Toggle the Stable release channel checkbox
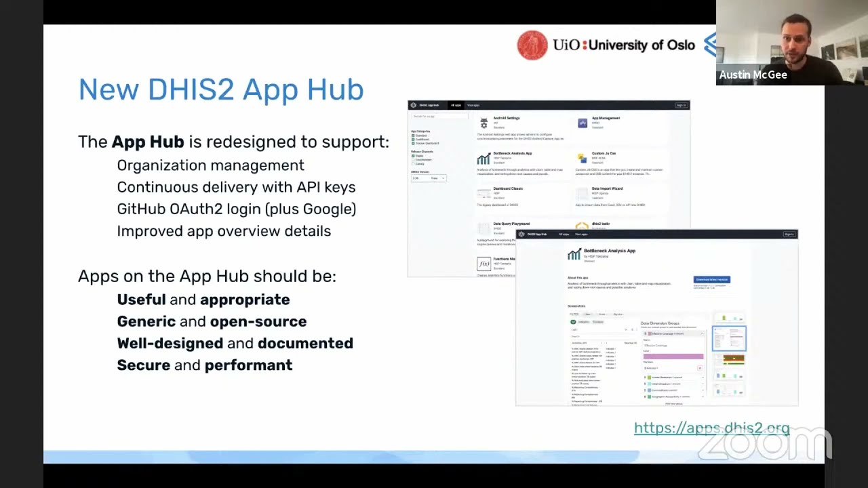 (x=413, y=156)
